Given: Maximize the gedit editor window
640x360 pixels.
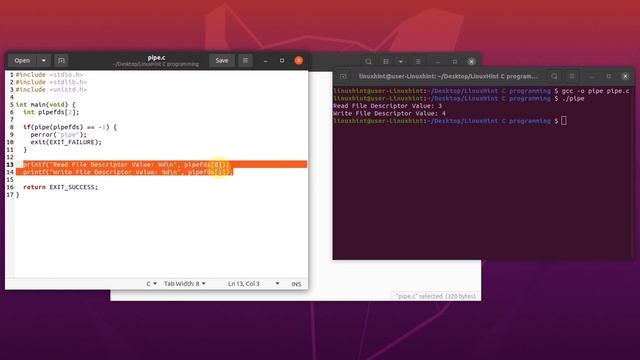Looking at the screenshot, I should 282,60.
